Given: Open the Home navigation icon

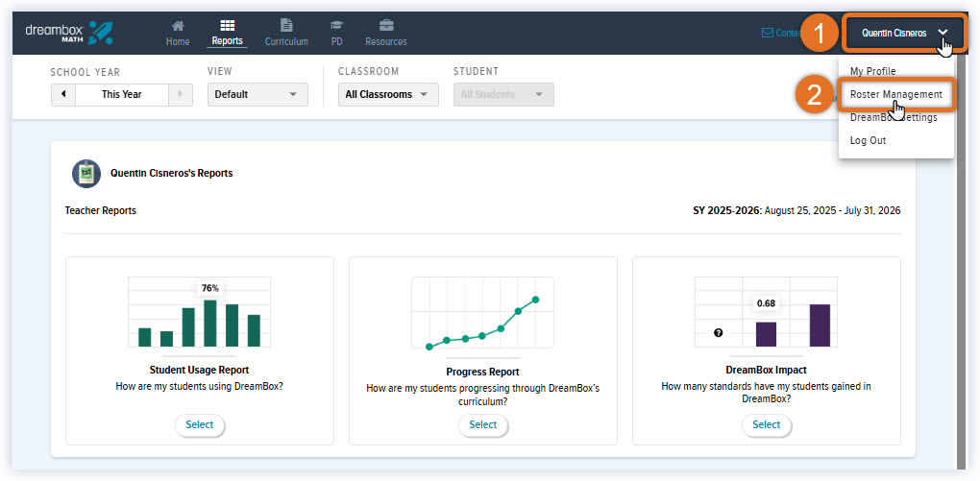Looking at the screenshot, I should coord(178,26).
